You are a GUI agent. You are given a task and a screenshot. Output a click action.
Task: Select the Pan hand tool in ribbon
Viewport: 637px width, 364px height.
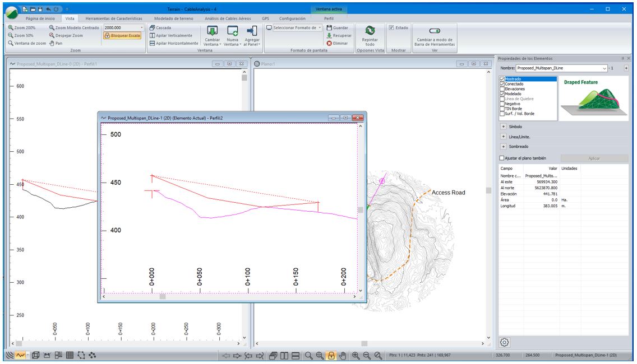click(x=56, y=43)
